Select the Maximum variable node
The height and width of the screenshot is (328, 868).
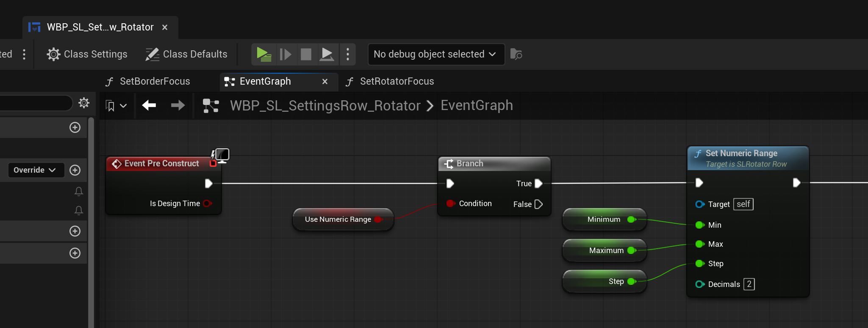605,250
